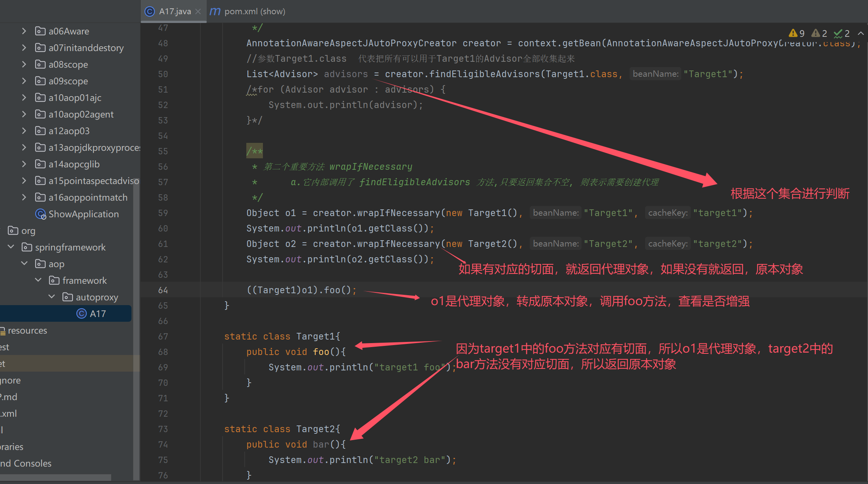Select the a14aopcglib folder icon
Image resolution: width=868 pixels, height=484 pixels.
point(40,164)
